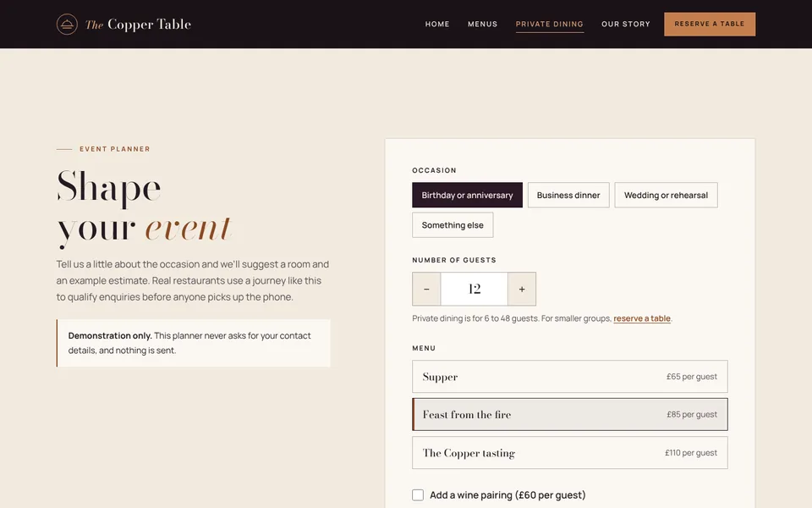Select Private Dining in the navigation
Image resolution: width=812 pixels, height=508 pixels.
point(550,24)
